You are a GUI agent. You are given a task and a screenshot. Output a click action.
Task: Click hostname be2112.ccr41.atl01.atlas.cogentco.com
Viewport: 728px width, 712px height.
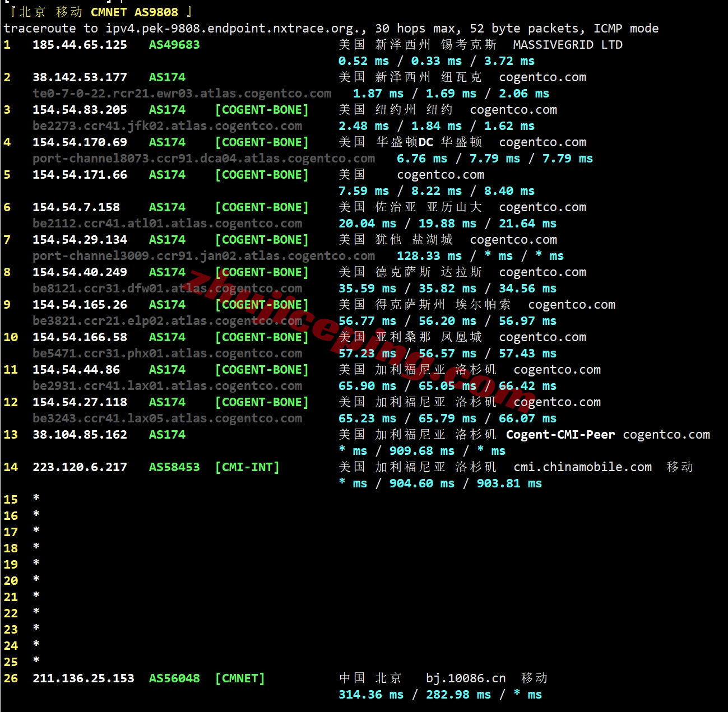(x=167, y=224)
